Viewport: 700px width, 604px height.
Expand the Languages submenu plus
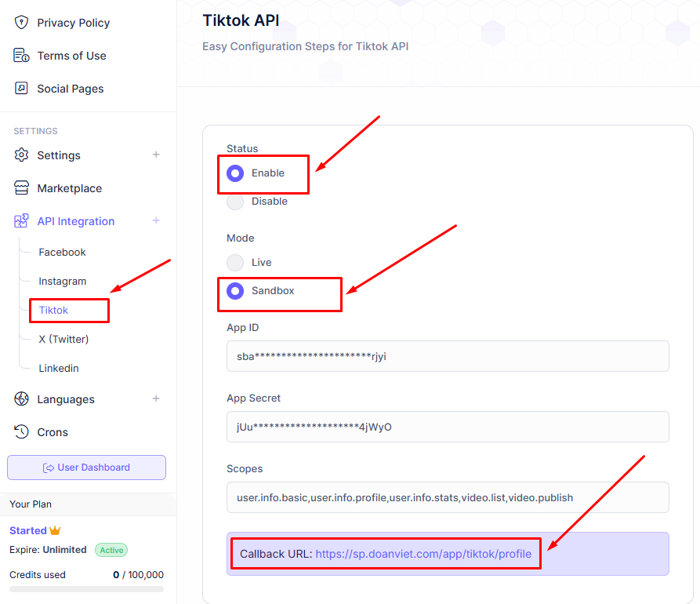pyautogui.click(x=156, y=398)
